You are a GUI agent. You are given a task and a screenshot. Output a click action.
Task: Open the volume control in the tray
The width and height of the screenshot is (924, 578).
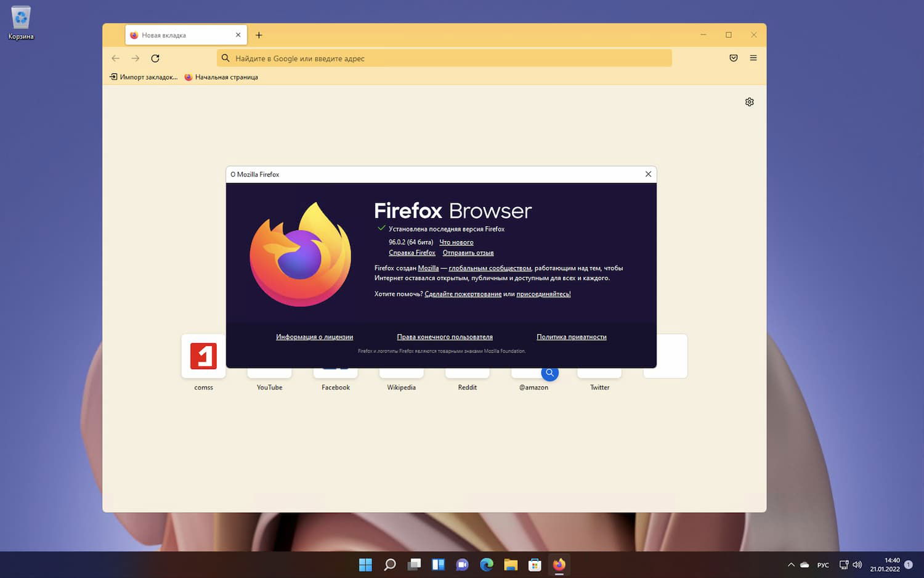coord(857,564)
